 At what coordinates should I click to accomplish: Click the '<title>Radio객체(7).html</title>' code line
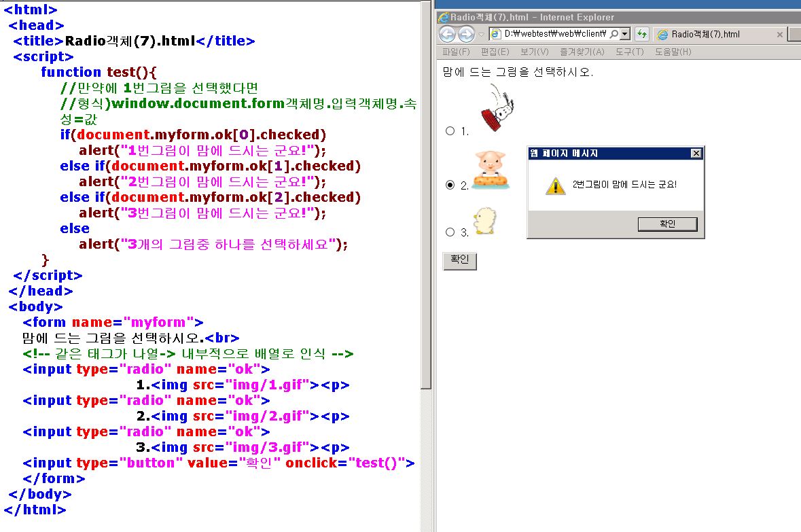tap(134, 41)
